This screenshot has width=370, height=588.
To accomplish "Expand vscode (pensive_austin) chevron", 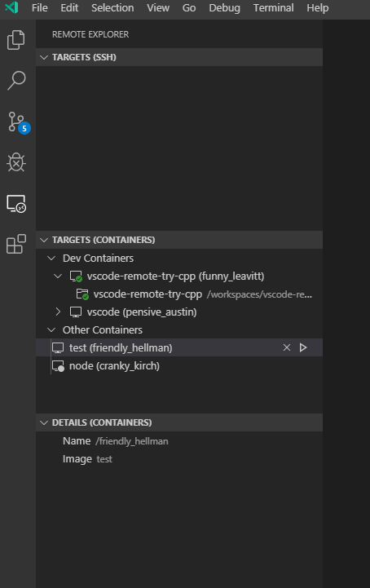I will (58, 312).
